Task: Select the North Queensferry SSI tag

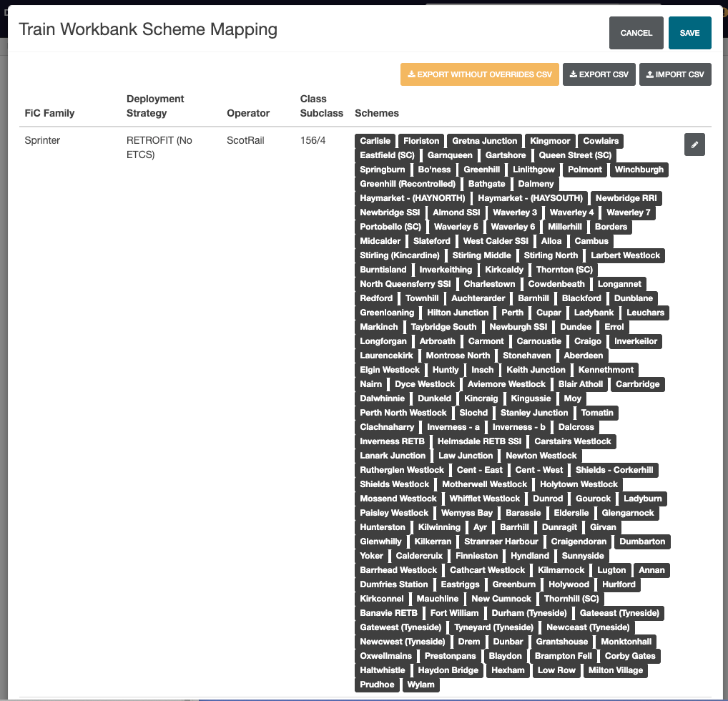Action: [x=405, y=284]
